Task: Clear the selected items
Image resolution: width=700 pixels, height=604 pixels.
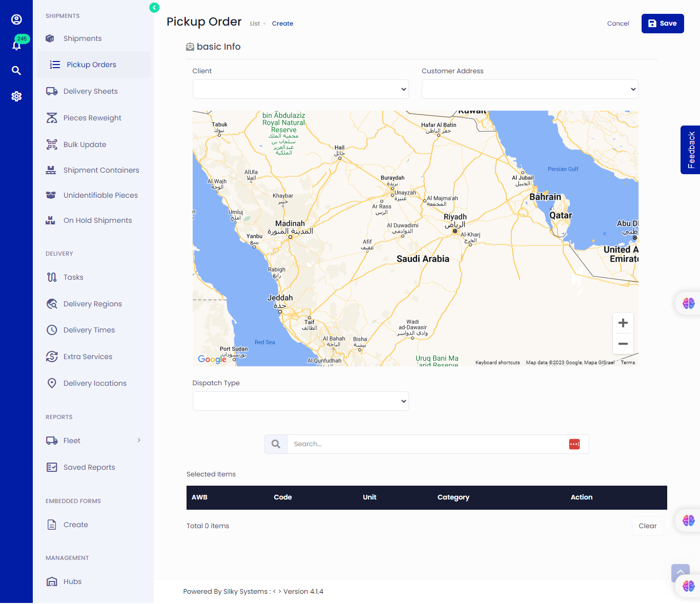Action: pyautogui.click(x=647, y=526)
